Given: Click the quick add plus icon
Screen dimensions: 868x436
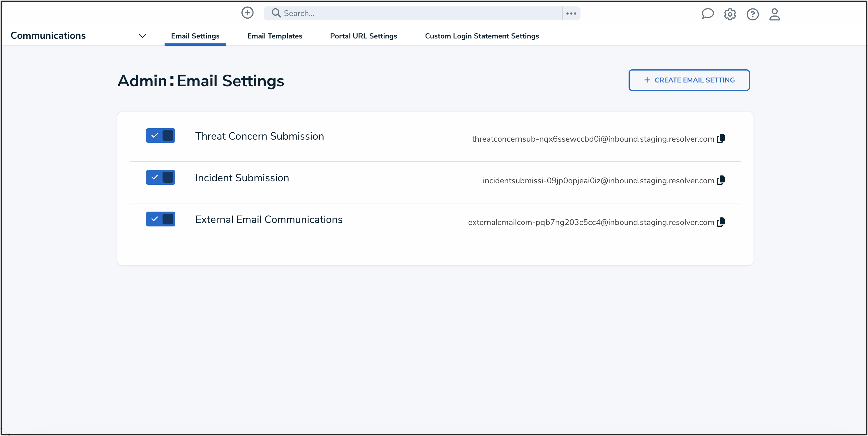Looking at the screenshot, I should (x=247, y=13).
